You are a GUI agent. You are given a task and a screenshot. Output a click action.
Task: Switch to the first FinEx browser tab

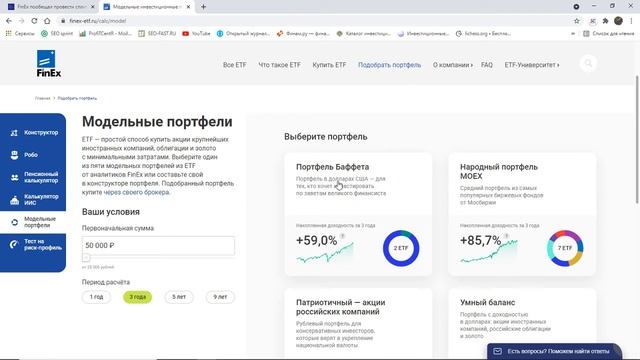pos(51,7)
